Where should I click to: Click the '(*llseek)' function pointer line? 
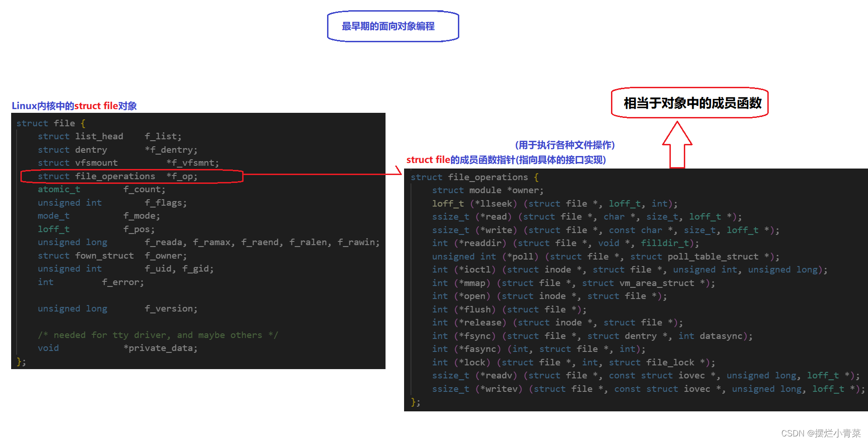[555, 203]
